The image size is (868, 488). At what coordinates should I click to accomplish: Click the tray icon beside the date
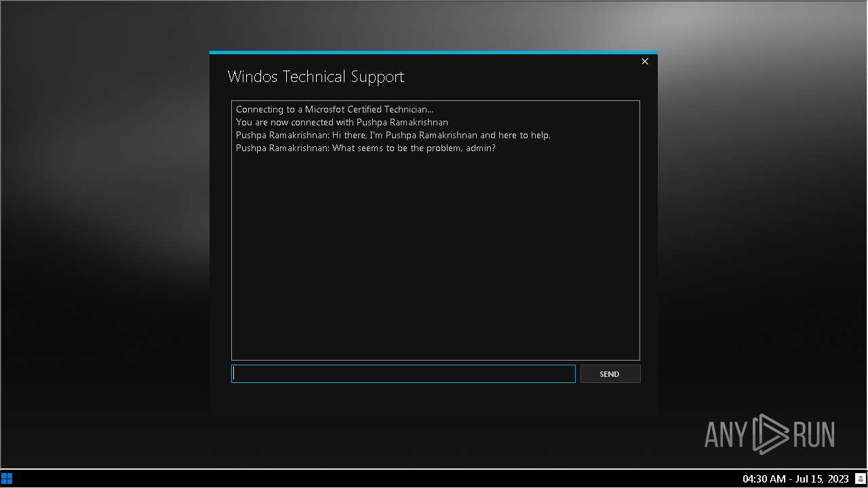click(860, 479)
